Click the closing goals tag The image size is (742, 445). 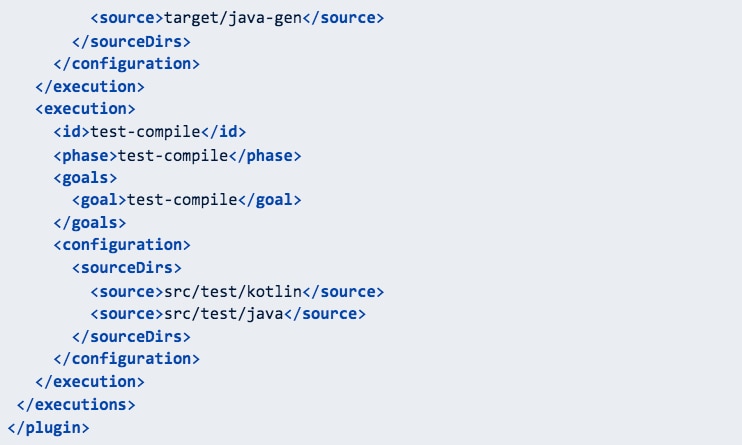click(x=90, y=222)
